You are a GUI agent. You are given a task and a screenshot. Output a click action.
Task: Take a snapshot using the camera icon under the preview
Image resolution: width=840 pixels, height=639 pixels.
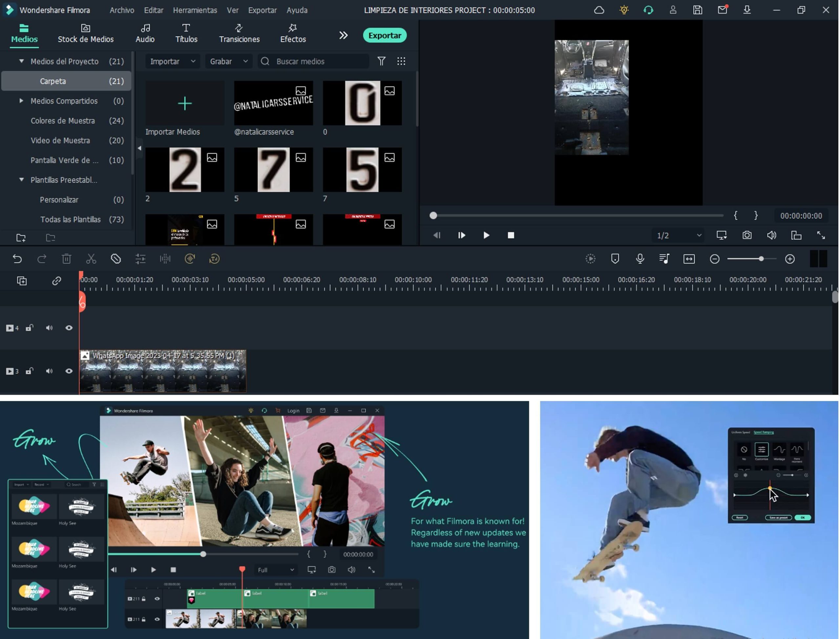[746, 235]
